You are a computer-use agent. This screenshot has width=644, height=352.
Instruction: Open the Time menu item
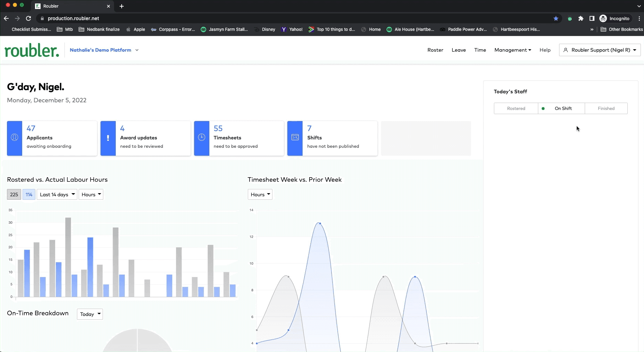point(480,50)
